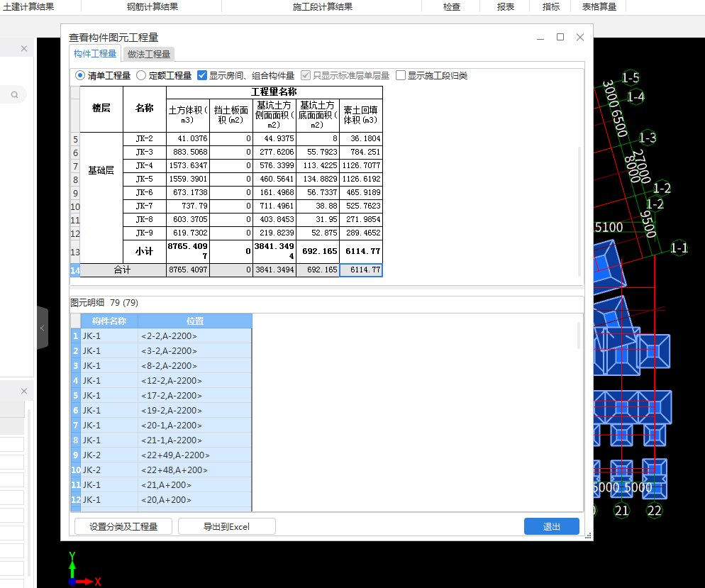Close the 查看构件图元工程量 dialog
This screenshot has height=588, width=705.
click(x=580, y=37)
